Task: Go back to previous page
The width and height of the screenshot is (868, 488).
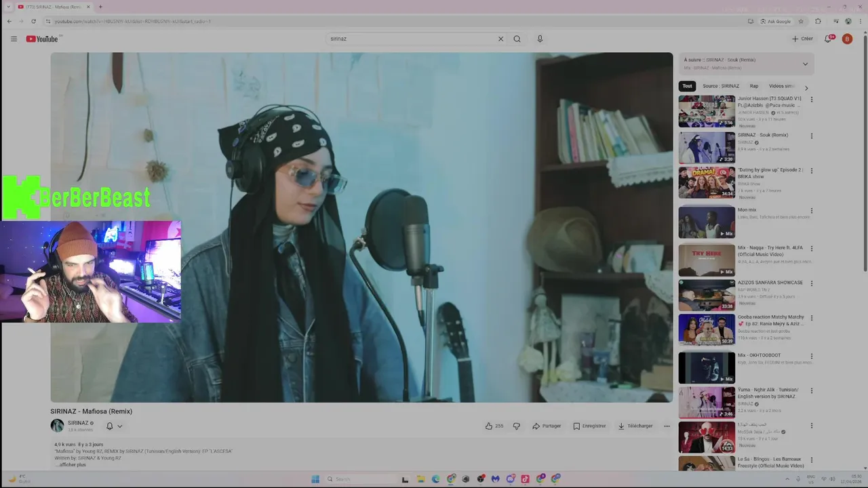Action: [x=9, y=21]
